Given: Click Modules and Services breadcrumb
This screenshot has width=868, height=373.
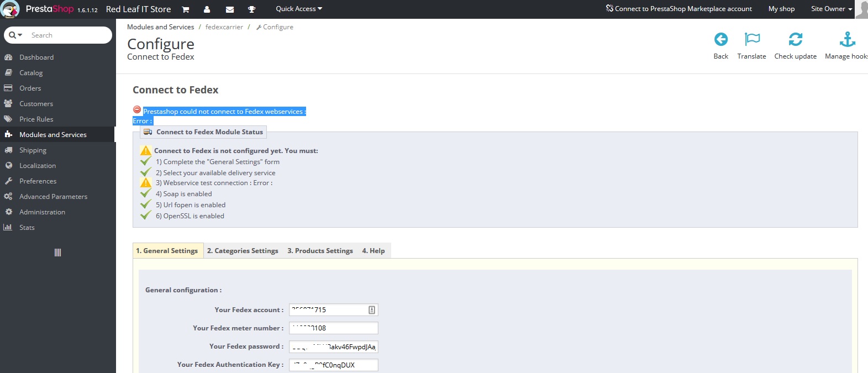Looking at the screenshot, I should (161, 27).
